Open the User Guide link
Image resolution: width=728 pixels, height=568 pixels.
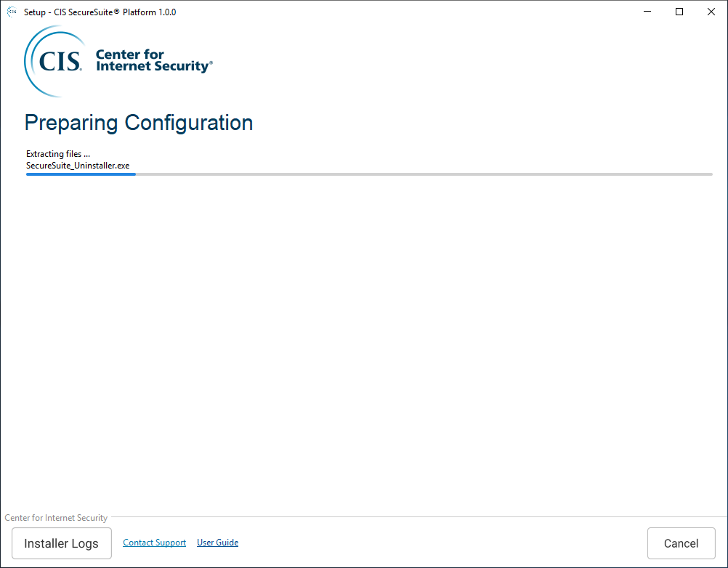point(217,543)
